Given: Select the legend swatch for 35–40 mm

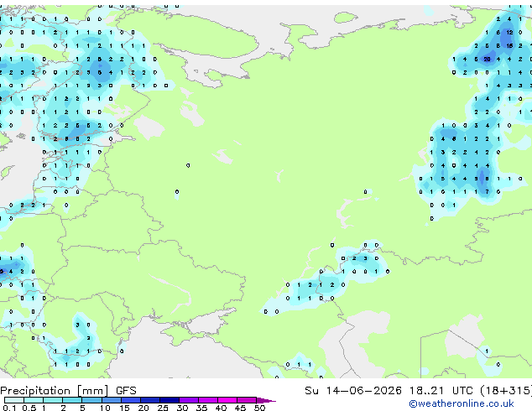Looking at the screenshot, I should (x=208, y=400).
